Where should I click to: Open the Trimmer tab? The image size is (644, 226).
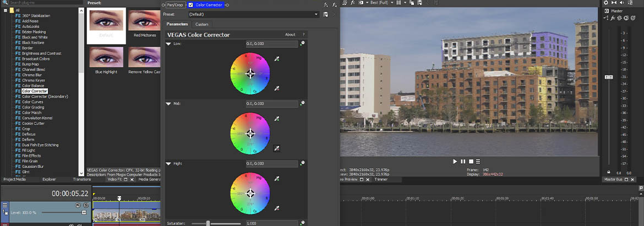381,180
